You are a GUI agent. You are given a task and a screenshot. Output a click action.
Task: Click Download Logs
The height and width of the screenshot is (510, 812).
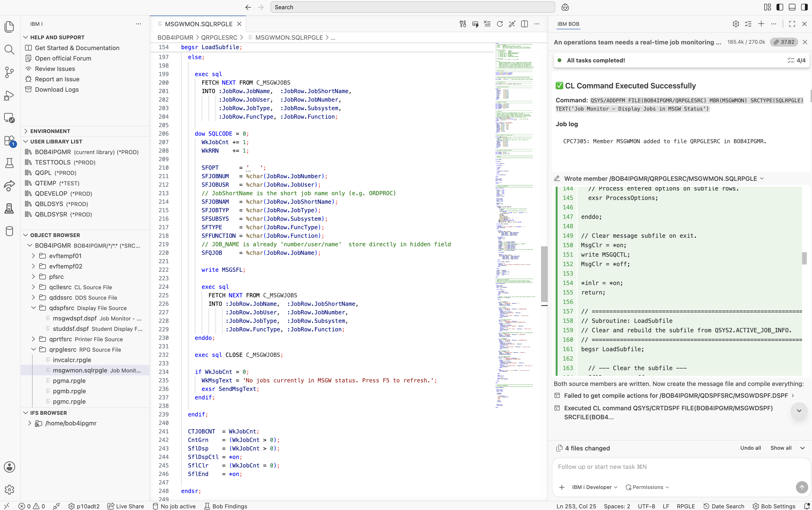(x=57, y=89)
